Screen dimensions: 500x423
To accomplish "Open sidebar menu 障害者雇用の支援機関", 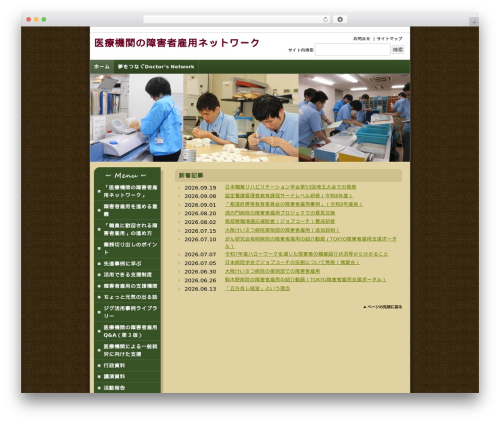I will click(128, 286).
